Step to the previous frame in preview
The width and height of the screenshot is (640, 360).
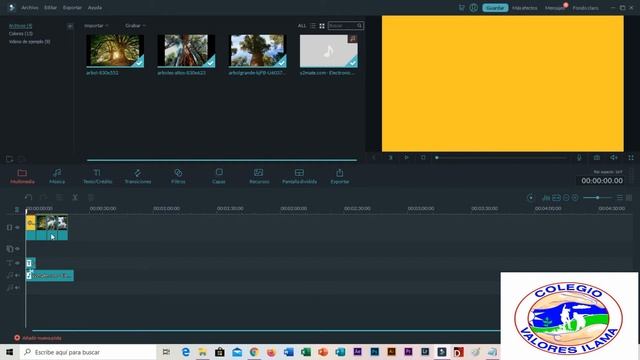point(373,158)
